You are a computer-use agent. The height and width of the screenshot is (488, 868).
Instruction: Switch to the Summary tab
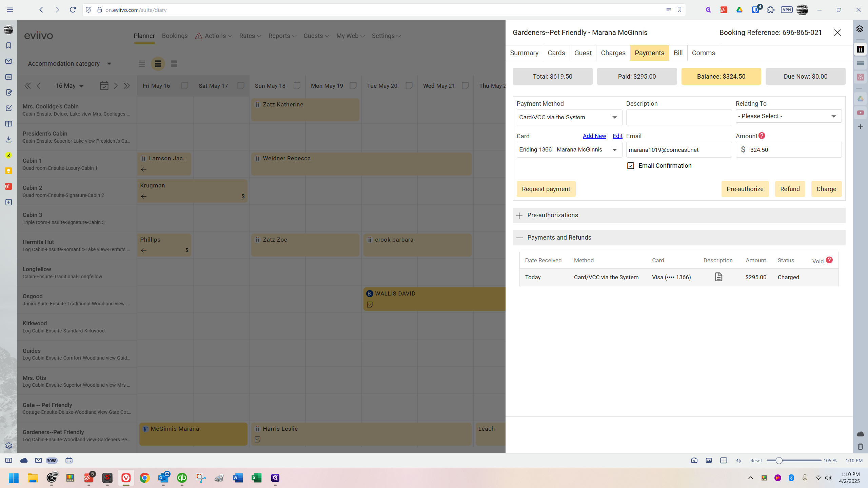(x=524, y=53)
